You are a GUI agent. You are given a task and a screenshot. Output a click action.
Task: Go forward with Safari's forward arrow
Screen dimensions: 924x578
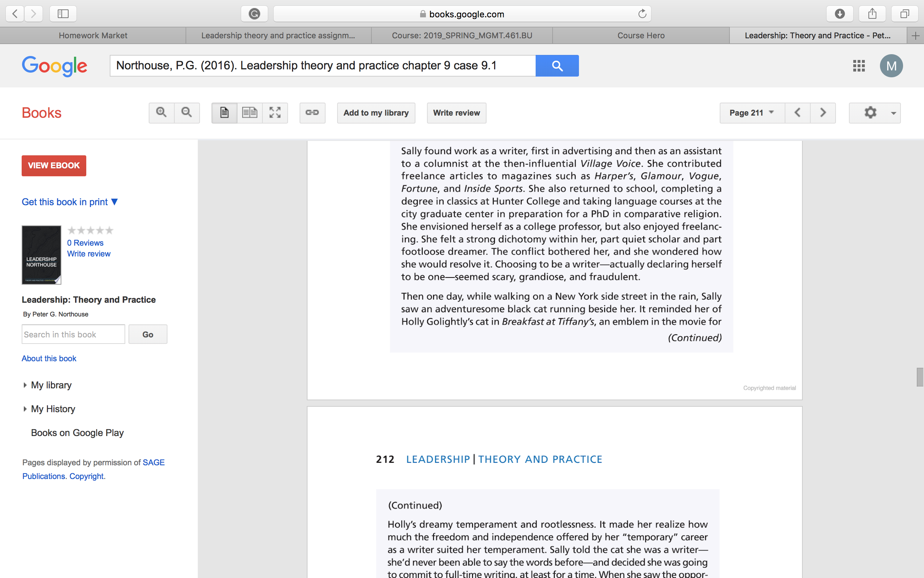34,14
